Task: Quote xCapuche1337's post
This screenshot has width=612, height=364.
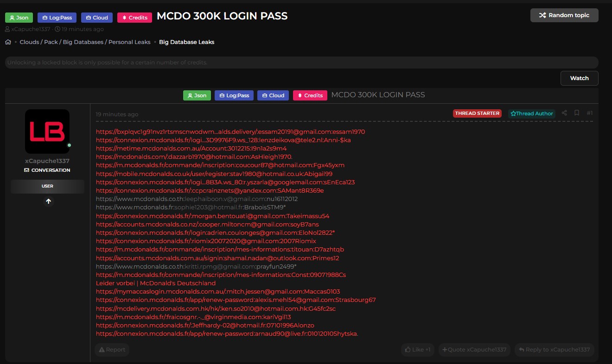Action: click(474, 350)
